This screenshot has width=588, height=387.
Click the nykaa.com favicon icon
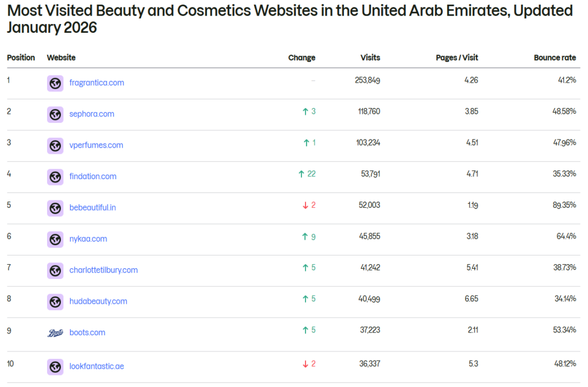click(x=55, y=239)
